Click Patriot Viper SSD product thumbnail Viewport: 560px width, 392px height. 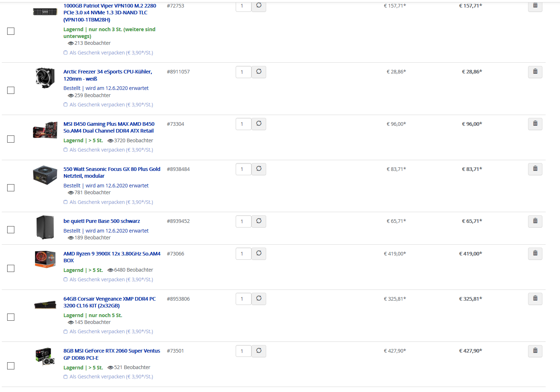(x=45, y=12)
